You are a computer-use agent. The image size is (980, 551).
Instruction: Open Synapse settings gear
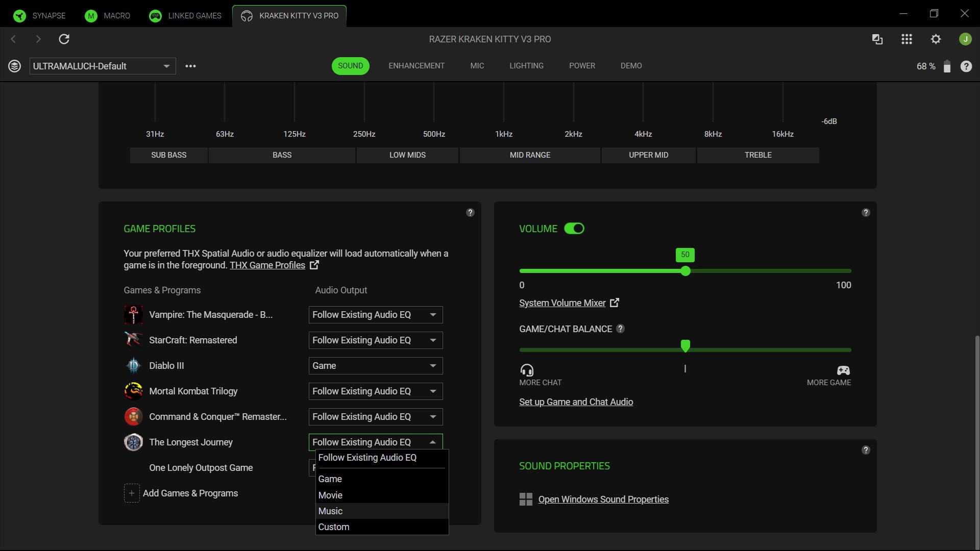(x=936, y=39)
